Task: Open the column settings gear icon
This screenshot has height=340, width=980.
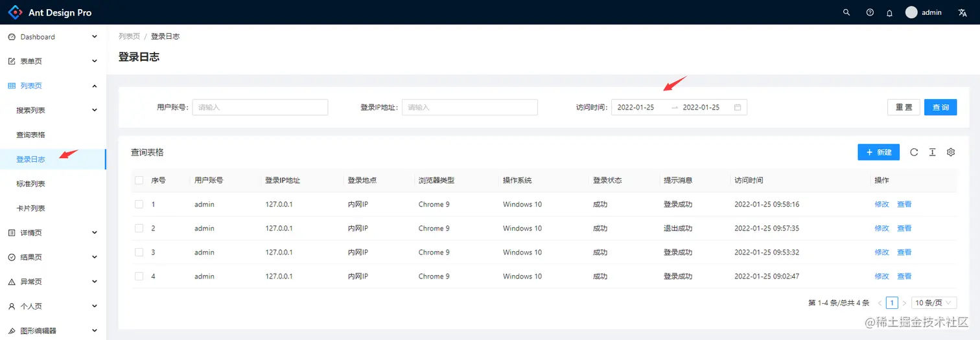Action: point(951,152)
